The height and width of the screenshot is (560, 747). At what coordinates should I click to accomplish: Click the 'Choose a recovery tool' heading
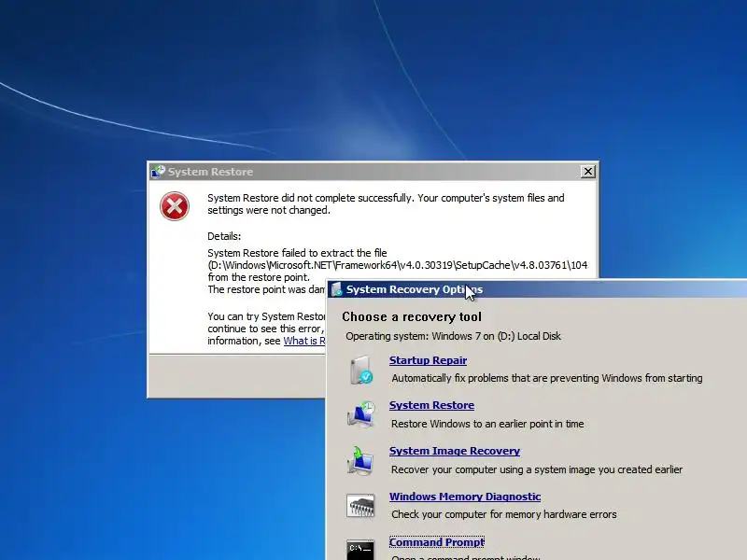[412, 316]
